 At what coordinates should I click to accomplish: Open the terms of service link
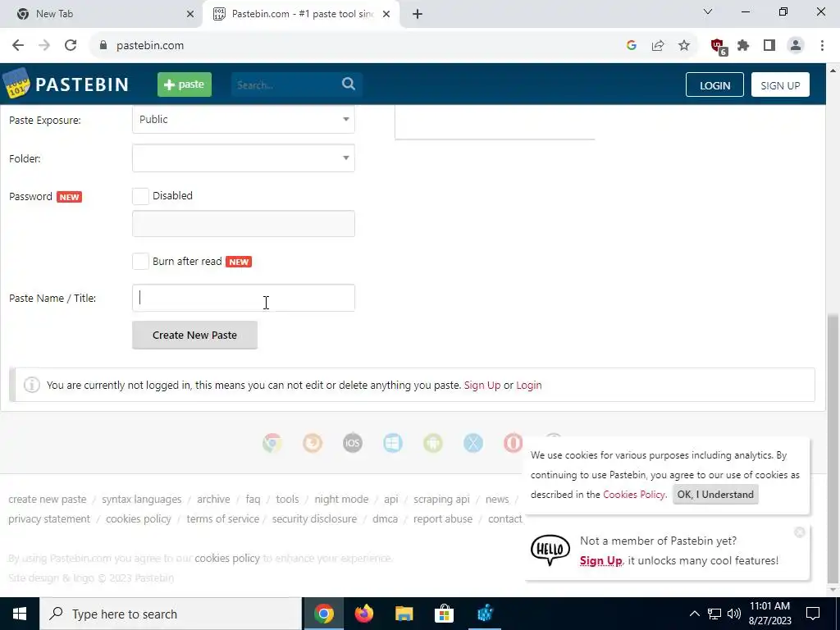(x=222, y=519)
